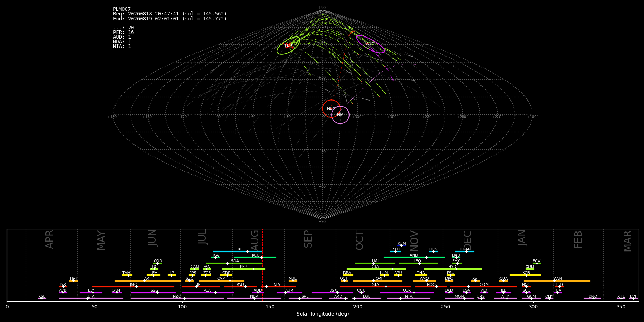Select the pink NIA radiant circle
Image resolution: width=644 pixels, height=322 pixels.
point(340,115)
